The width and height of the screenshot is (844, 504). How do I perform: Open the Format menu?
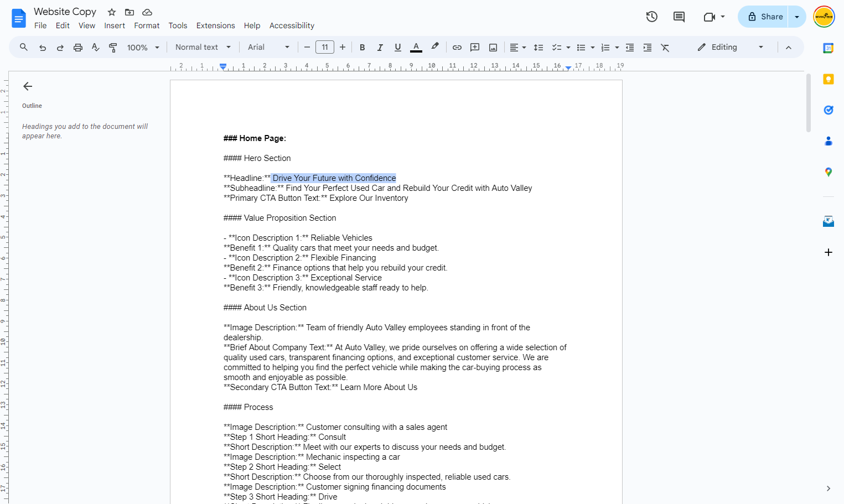[x=147, y=25]
